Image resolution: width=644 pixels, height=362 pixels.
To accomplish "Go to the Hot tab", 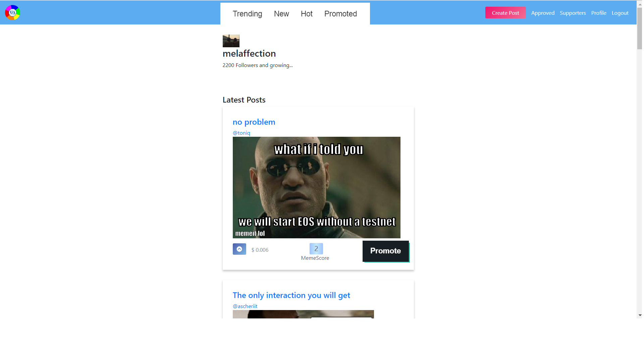I will point(306,14).
